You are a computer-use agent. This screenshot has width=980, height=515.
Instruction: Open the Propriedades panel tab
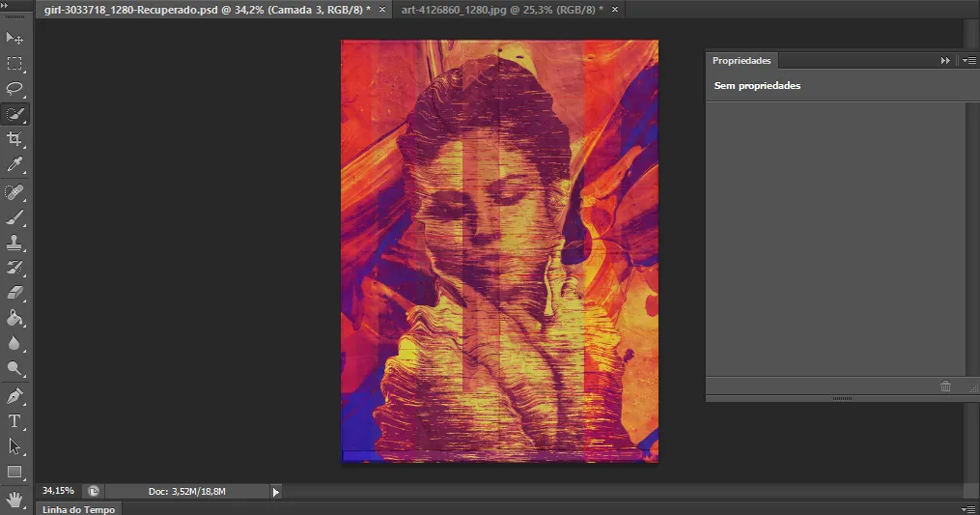742,61
